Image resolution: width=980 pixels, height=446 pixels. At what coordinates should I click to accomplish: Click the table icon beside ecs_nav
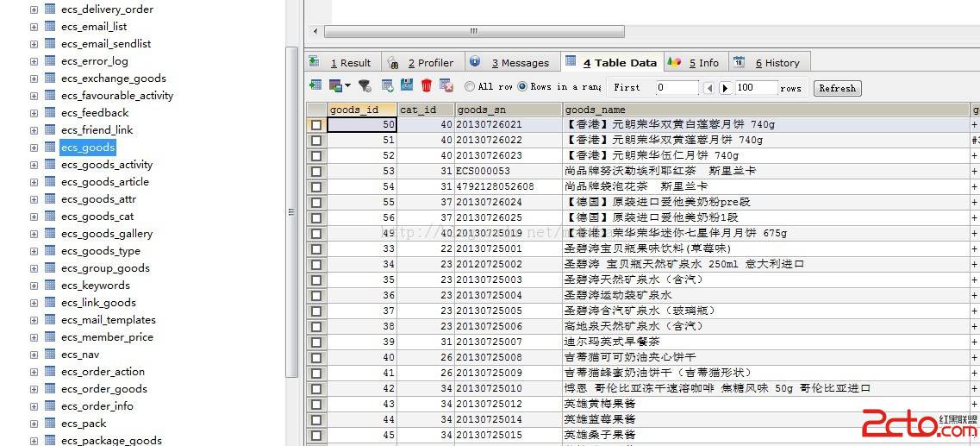point(50,354)
